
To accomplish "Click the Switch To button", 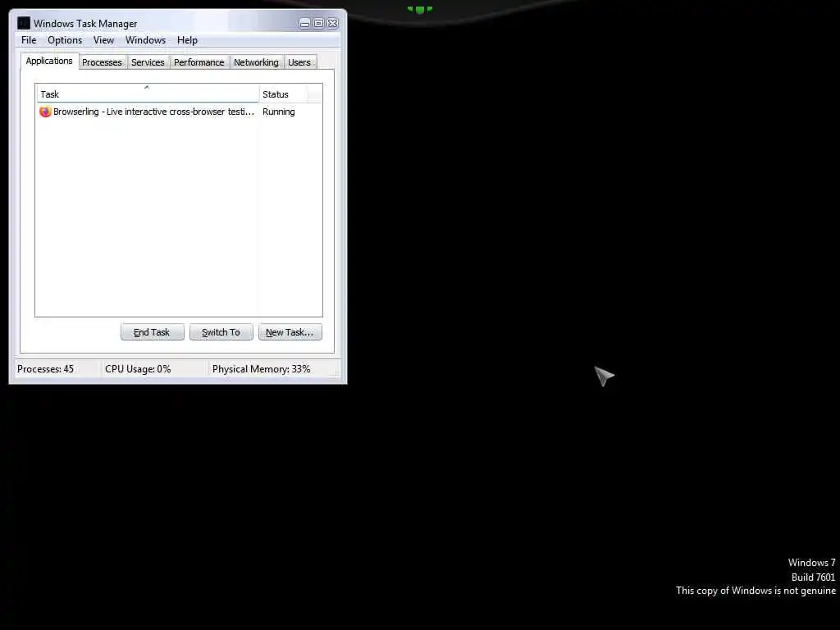I will tap(221, 332).
